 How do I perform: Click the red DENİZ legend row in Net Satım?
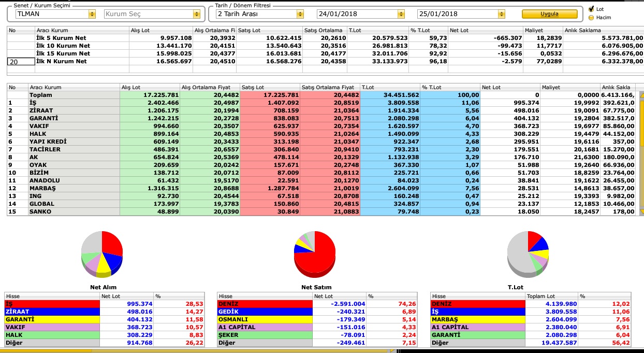tap(317, 304)
